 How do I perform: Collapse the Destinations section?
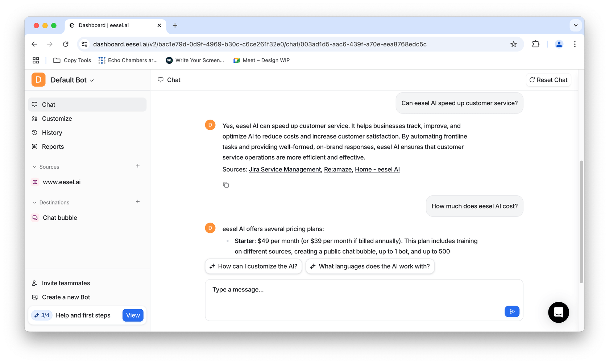(35, 202)
